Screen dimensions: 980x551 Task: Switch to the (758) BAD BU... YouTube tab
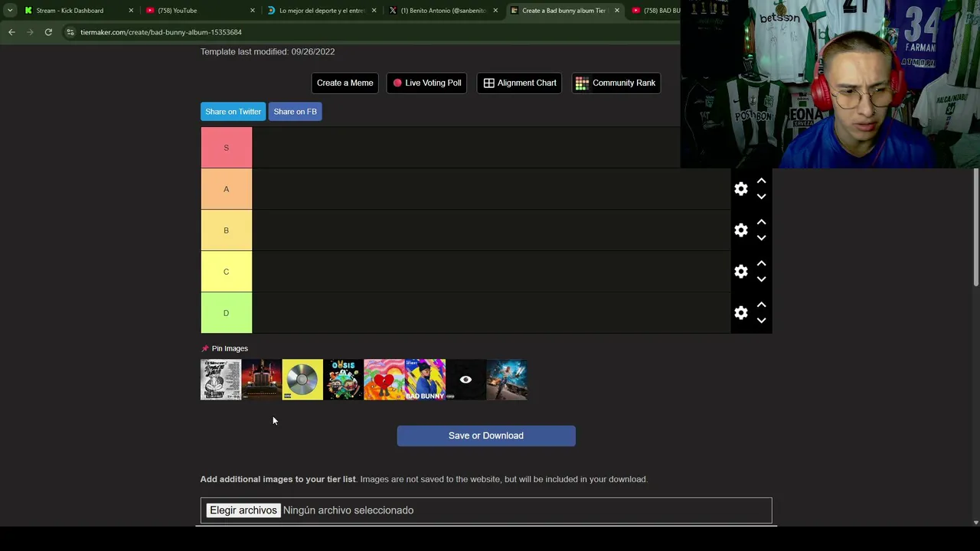pos(655,11)
